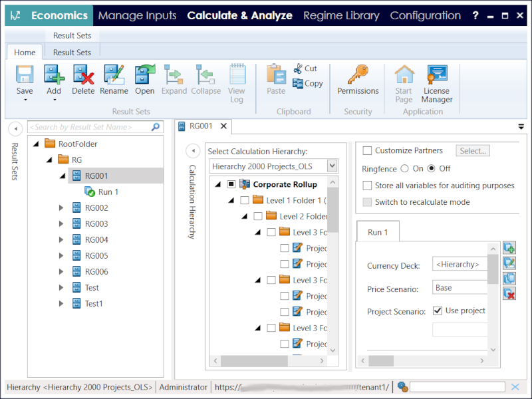The height and width of the screenshot is (399, 532).
Task: Delete the run using the red X icon
Action: tap(509, 293)
